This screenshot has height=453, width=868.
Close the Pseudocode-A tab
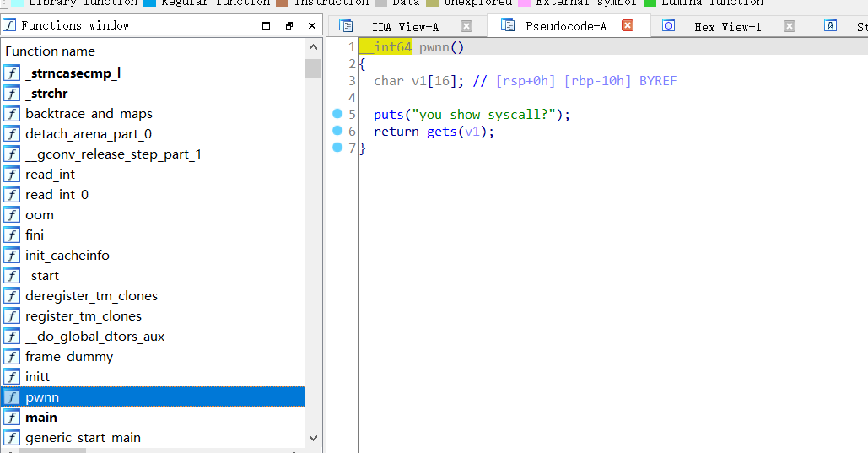click(x=628, y=25)
